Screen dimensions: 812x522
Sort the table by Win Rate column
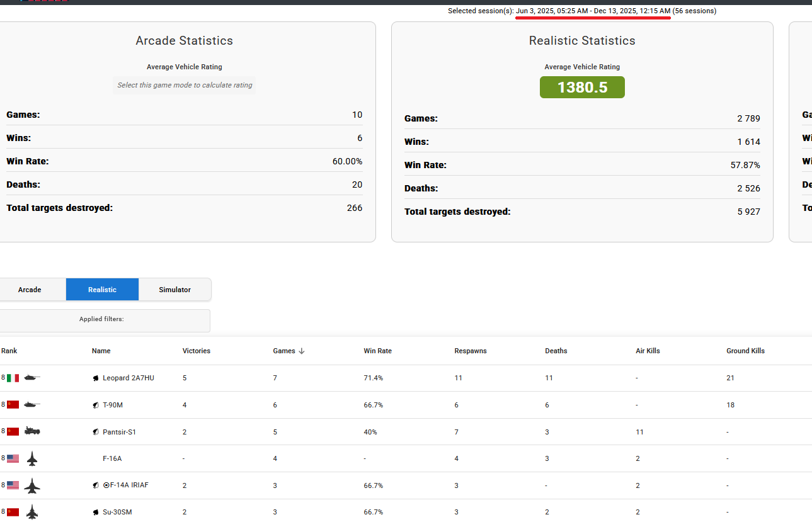pyautogui.click(x=377, y=351)
